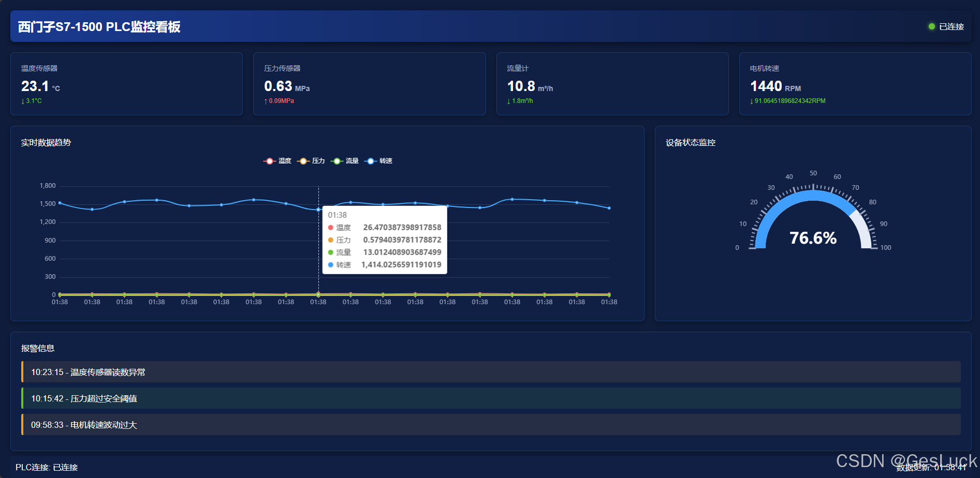The image size is (980, 478).
Task: Toggle the 压力 series in chart legend
Action: 311,161
